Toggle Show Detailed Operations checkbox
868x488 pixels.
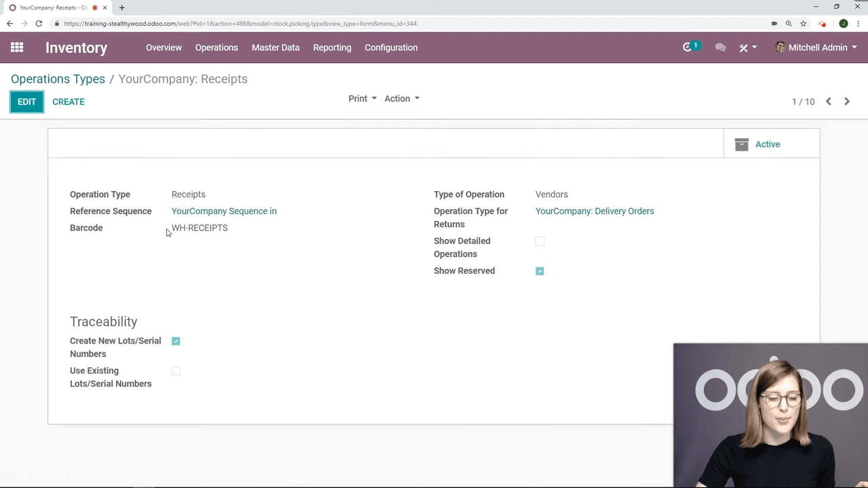[x=540, y=241]
